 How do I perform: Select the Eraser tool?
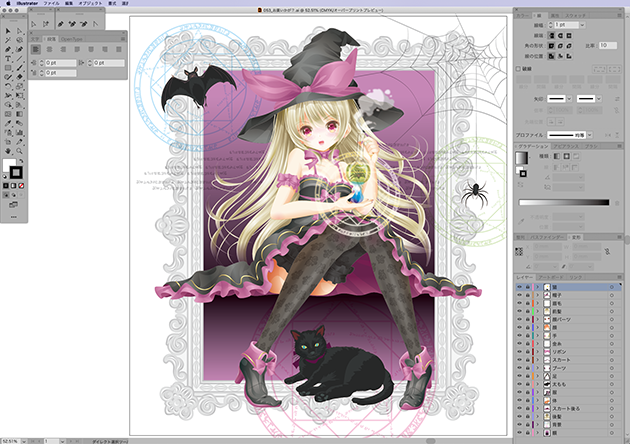coord(19,77)
